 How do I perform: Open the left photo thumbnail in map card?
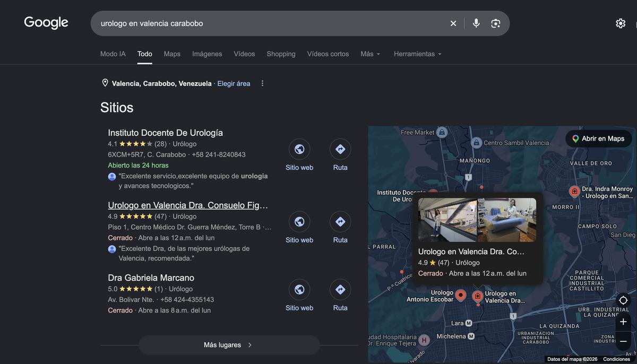(447, 220)
